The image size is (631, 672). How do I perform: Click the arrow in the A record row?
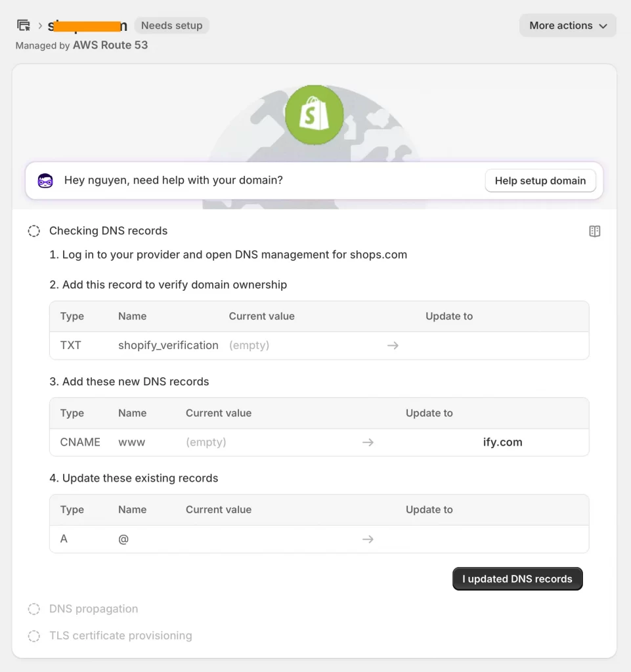pos(368,539)
